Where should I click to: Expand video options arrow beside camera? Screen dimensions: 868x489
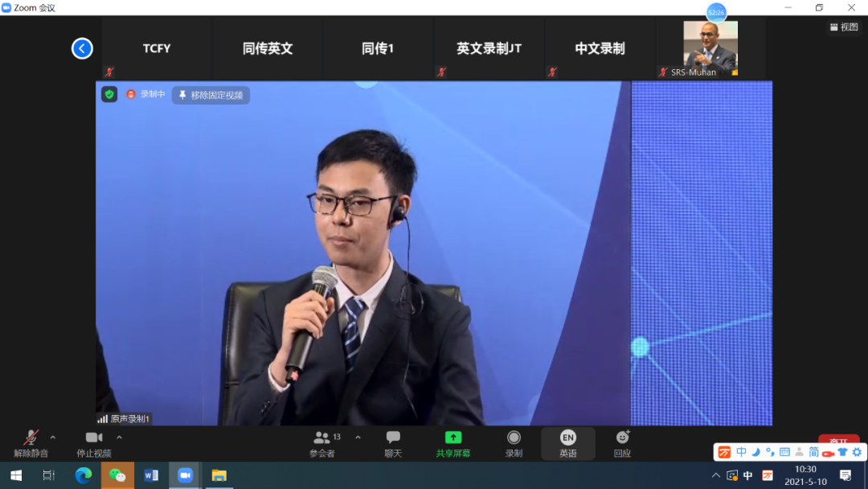(119, 438)
